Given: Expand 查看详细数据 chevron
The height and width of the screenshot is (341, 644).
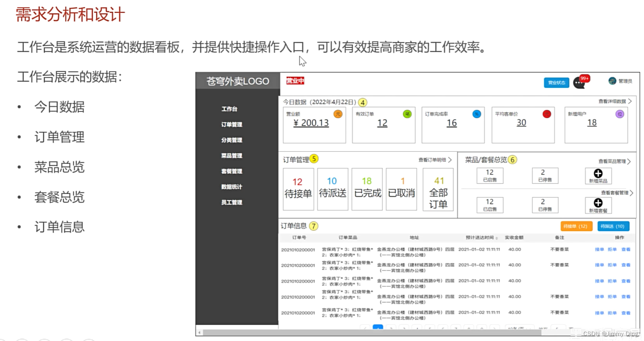Looking at the screenshot, I should pos(630,101).
